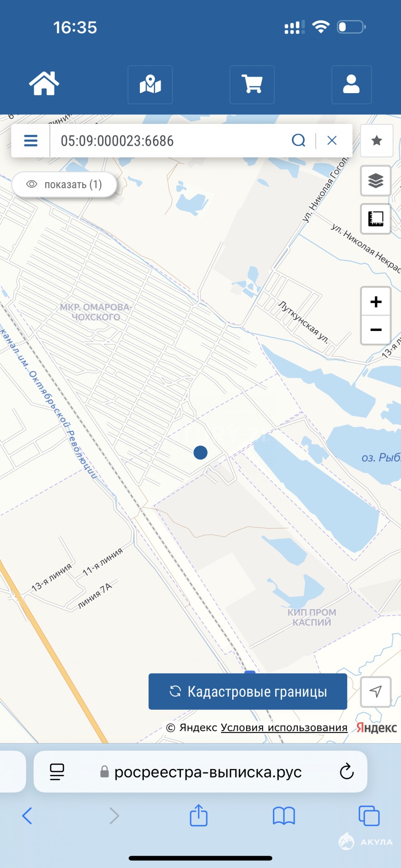Image resolution: width=401 pixels, height=868 pixels.
Task: Locate me with the geolocation arrow
Action: click(x=376, y=692)
